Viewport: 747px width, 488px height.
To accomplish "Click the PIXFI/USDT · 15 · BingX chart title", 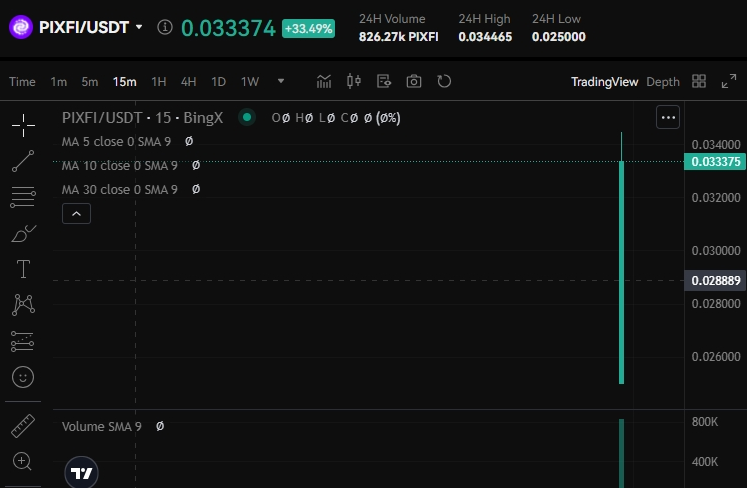I will coord(142,118).
